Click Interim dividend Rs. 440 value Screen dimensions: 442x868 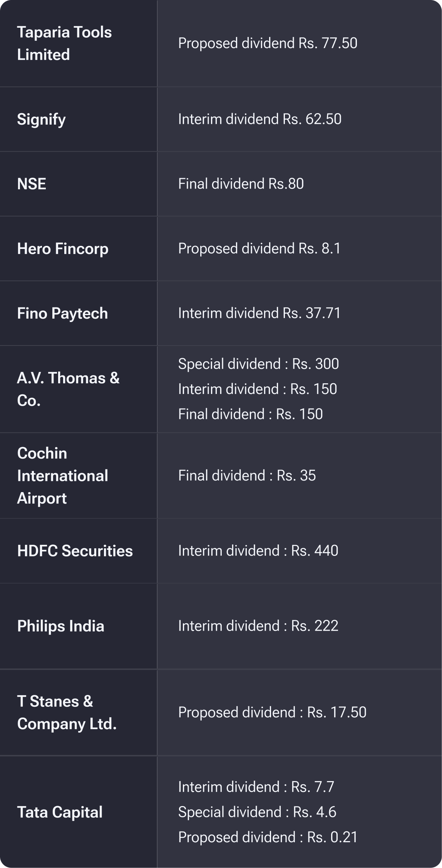click(258, 551)
